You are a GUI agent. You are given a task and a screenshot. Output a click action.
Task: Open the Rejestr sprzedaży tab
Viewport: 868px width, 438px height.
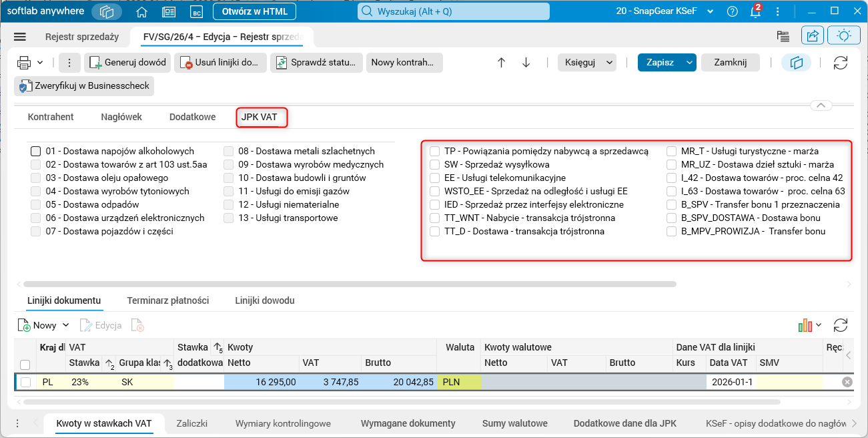[x=82, y=37]
